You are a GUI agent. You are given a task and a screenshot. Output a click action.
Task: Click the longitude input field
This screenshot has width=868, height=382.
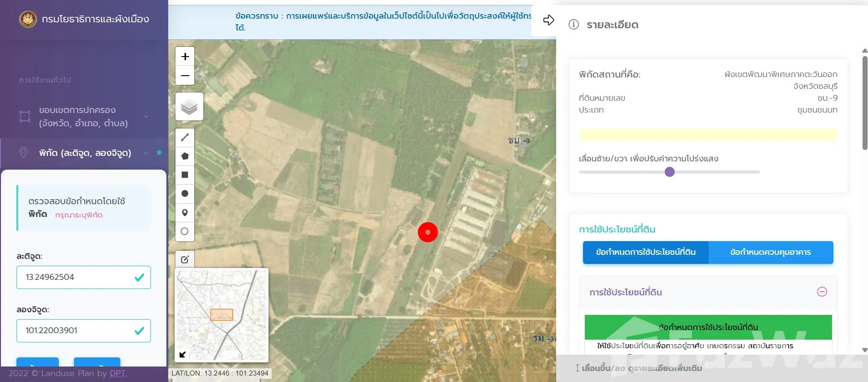click(x=77, y=330)
